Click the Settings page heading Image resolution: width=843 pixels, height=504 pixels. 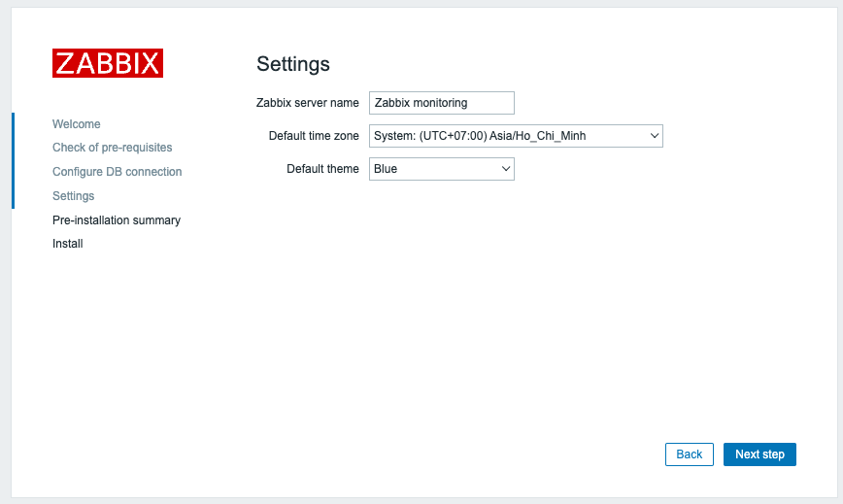point(293,64)
